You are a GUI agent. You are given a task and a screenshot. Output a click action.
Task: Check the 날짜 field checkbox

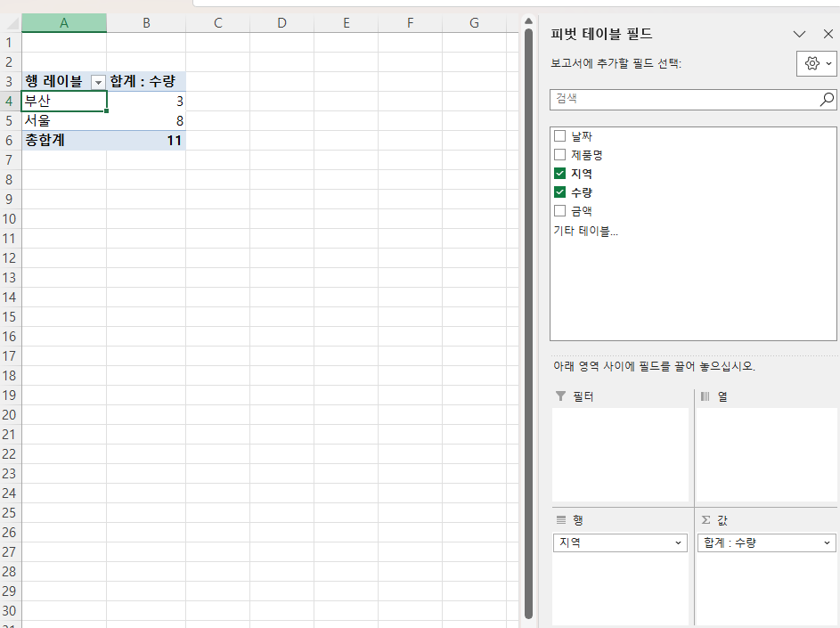click(x=559, y=136)
